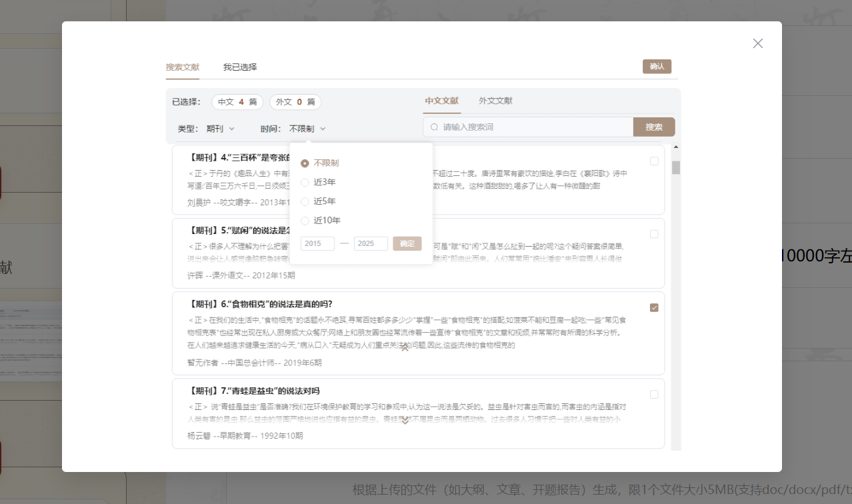Click the source line 暂无作者 --中国总会计师-- 2019年6期

(255, 363)
